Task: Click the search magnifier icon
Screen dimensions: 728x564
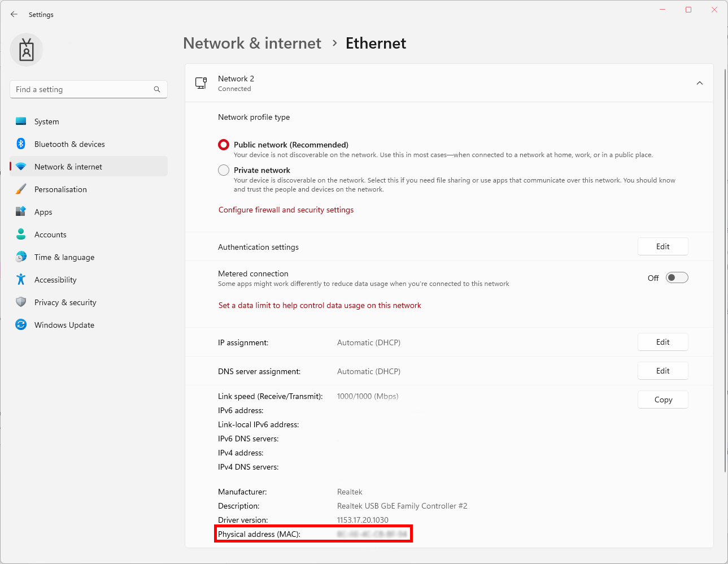Action: click(x=157, y=89)
